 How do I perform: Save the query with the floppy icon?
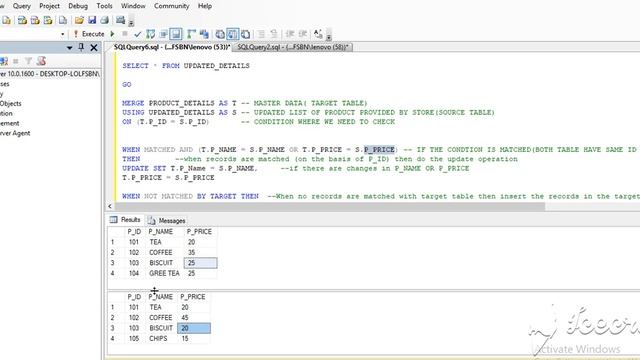92,20
